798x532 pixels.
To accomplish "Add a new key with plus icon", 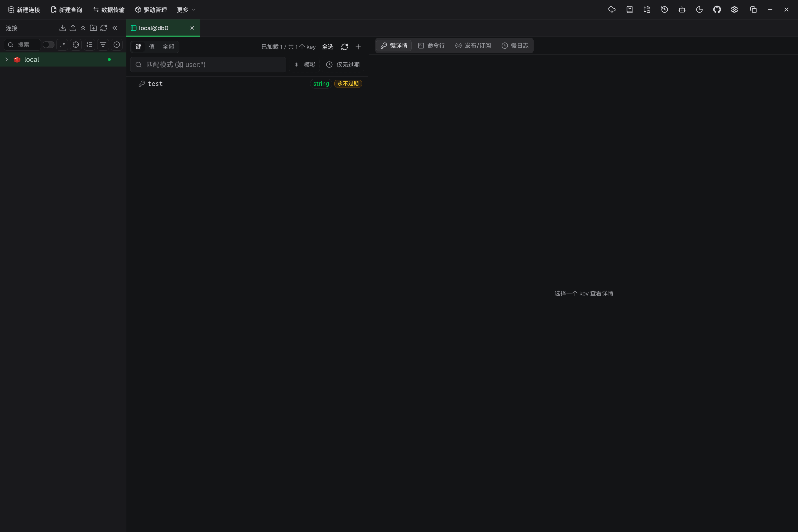I will pos(358,47).
